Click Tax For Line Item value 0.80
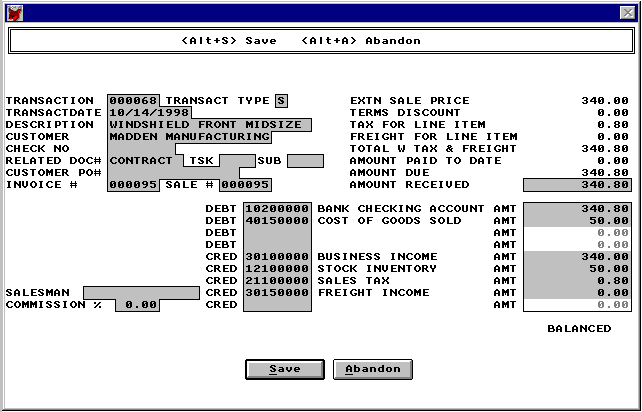 point(613,125)
